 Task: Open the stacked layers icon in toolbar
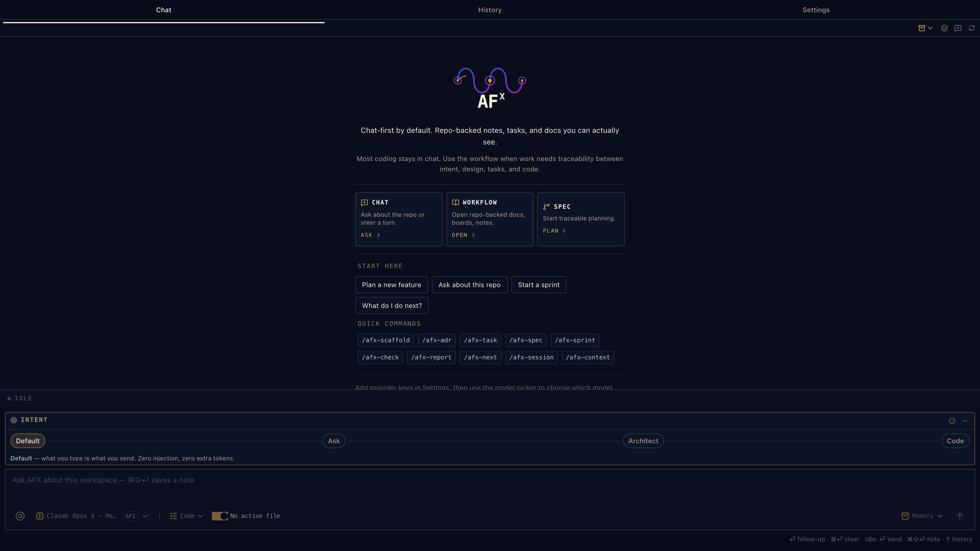[x=944, y=28]
